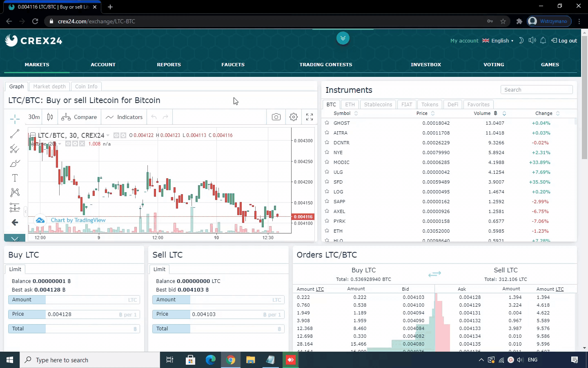
Task: Expand the LTC/BTC legend dropdown arrow
Action: pos(108,135)
